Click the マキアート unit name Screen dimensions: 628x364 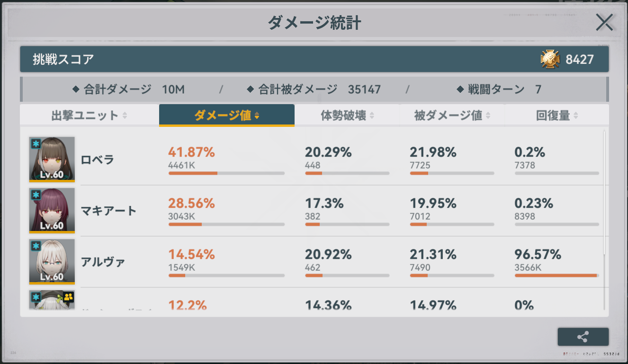tap(108, 211)
